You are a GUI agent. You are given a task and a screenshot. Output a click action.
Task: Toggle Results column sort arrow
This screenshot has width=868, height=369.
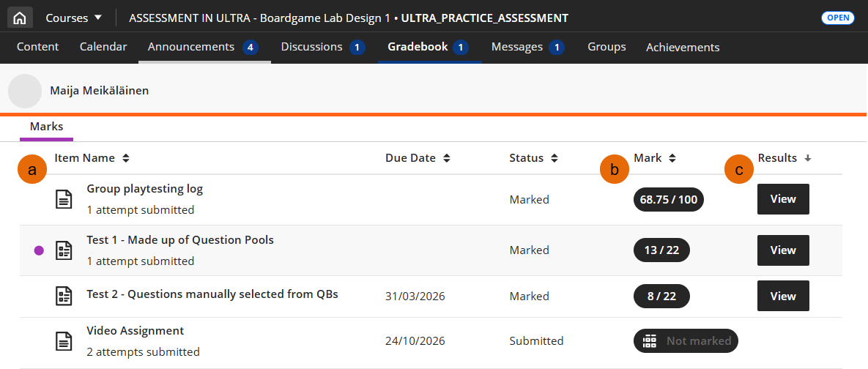click(807, 158)
